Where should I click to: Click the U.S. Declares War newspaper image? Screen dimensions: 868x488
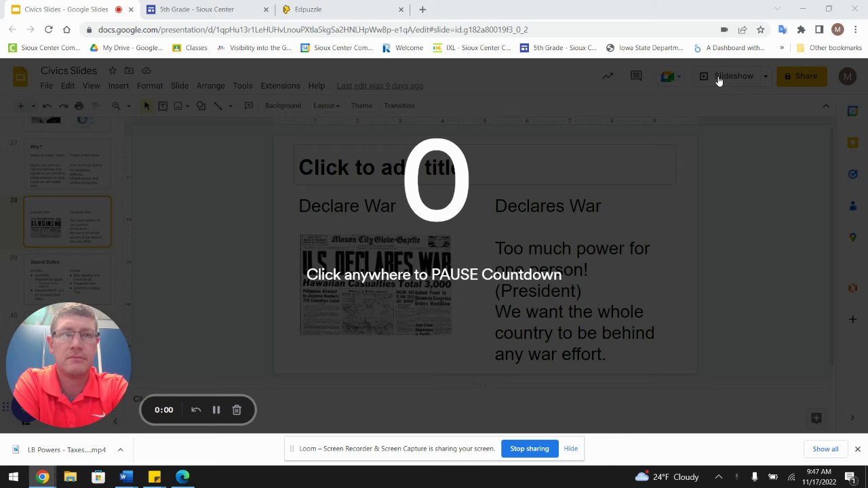click(375, 285)
